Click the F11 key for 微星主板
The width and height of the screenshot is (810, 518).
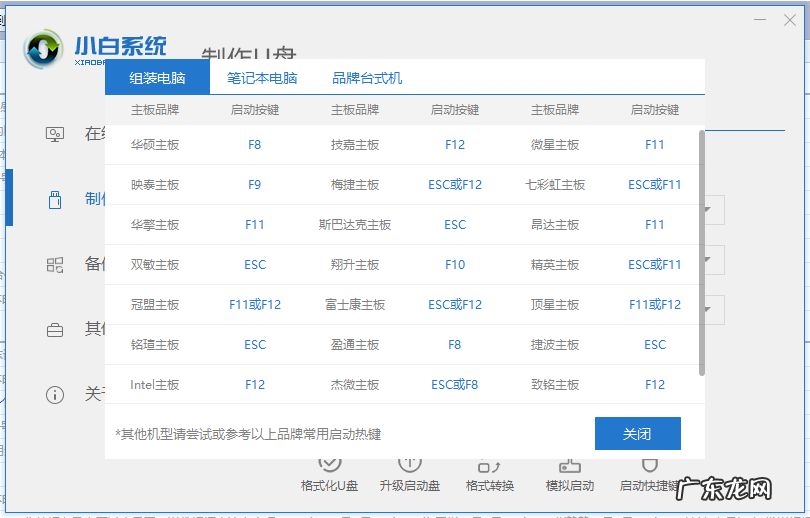pos(655,145)
